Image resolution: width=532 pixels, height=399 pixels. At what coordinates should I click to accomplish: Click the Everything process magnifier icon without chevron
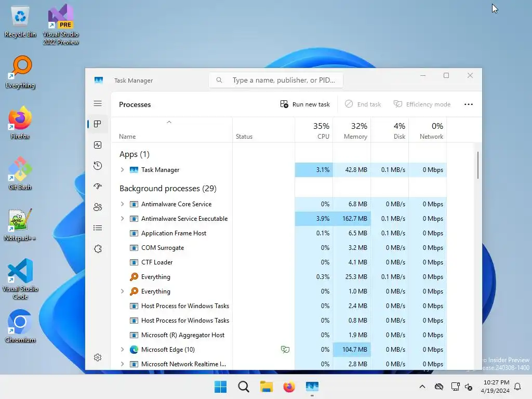134,277
